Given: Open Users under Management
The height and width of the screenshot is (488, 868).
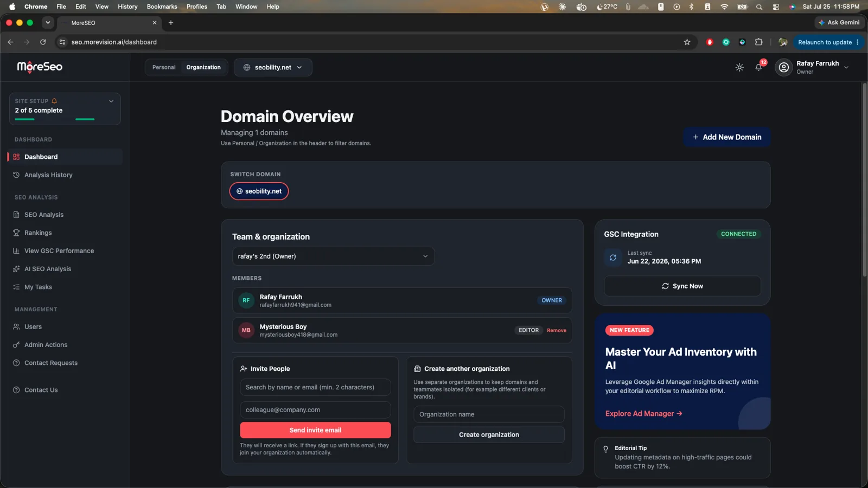Looking at the screenshot, I should pyautogui.click(x=65, y=327).
